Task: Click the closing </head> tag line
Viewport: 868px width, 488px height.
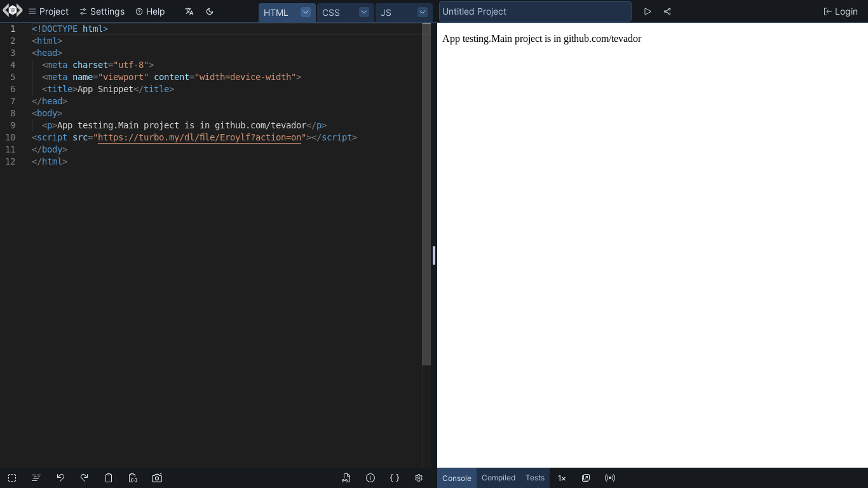Action: pyautogui.click(x=50, y=101)
